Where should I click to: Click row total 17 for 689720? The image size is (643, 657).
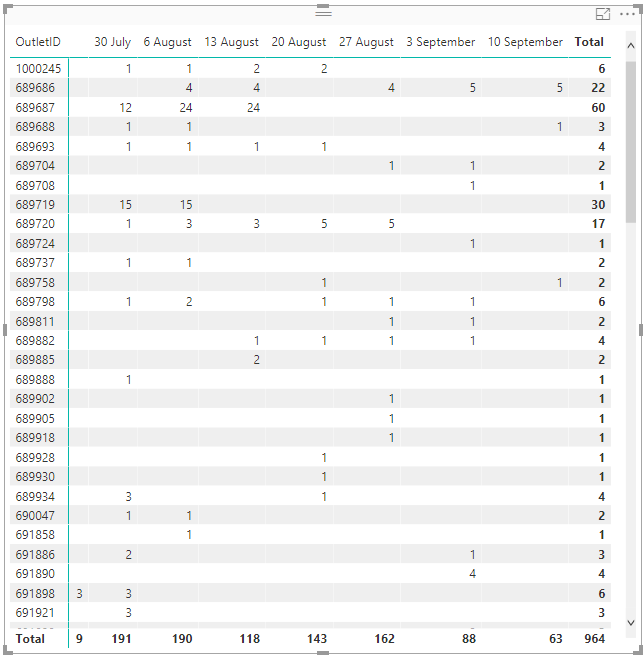(x=599, y=224)
